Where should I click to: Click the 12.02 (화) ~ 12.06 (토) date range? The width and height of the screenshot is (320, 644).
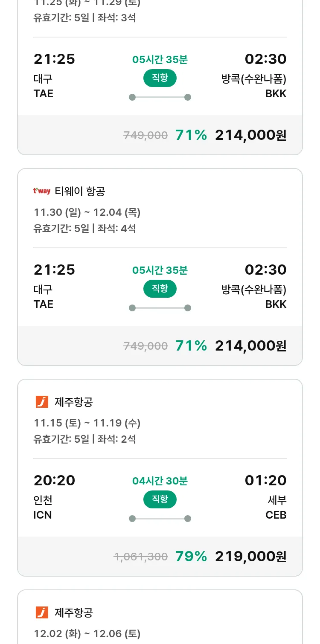point(87,633)
